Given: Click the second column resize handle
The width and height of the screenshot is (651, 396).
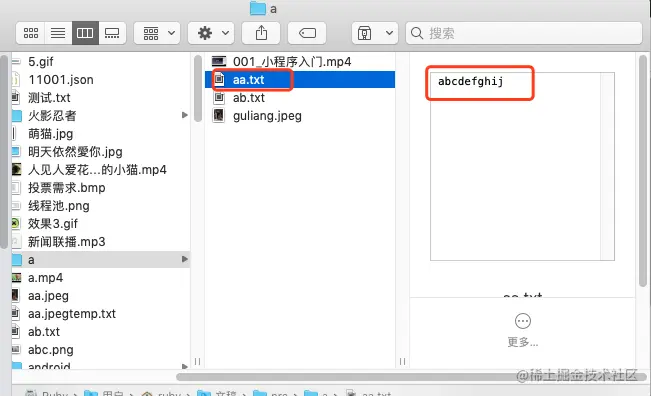Looking at the screenshot, I should point(402,362).
